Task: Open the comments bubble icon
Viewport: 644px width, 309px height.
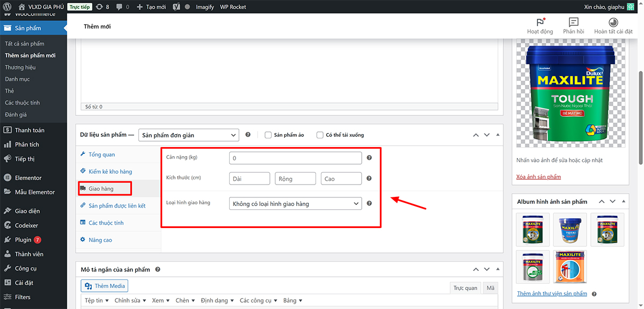Action: tap(122, 7)
